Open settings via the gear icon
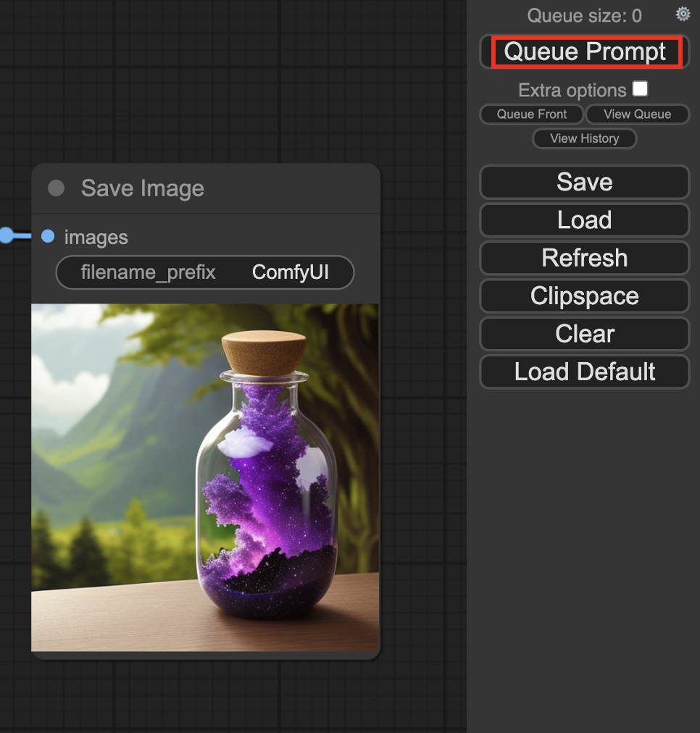 [x=683, y=14]
